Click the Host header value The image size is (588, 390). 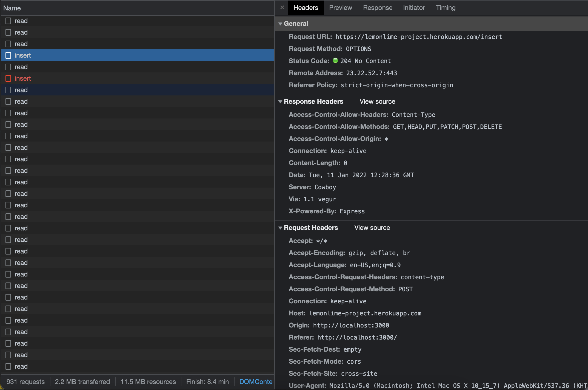tap(365, 313)
